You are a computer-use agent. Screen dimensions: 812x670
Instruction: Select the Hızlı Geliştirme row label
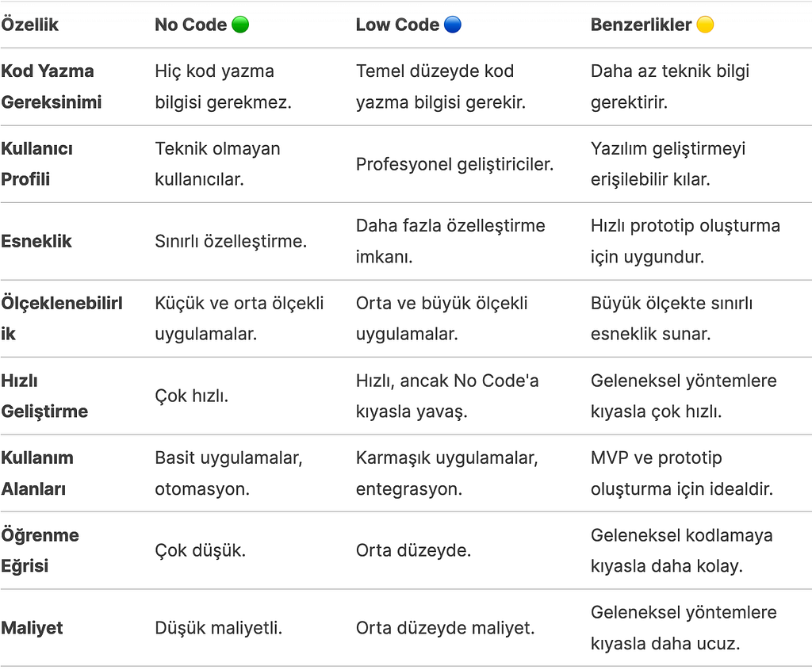click(x=44, y=396)
